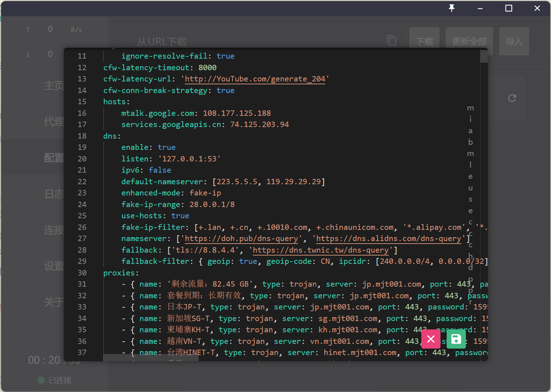Click line number 30 in the gutter

coord(82,273)
